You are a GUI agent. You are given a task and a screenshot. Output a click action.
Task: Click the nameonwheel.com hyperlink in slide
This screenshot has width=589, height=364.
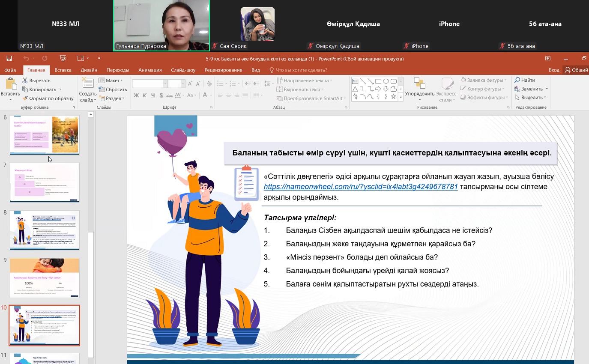[361, 187]
